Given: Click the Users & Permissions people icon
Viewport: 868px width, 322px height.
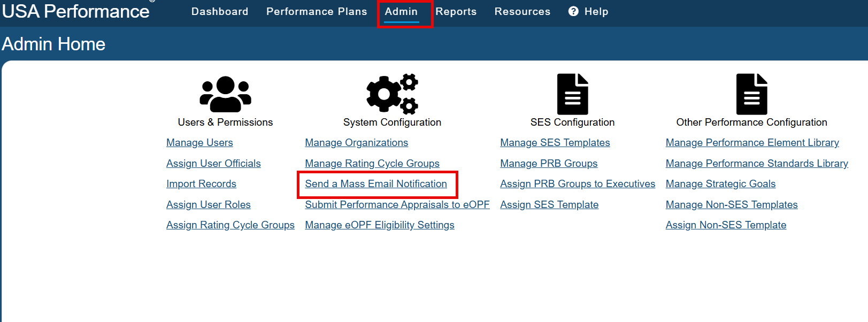Looking at the screenshot, I should (x=225, y=94).
